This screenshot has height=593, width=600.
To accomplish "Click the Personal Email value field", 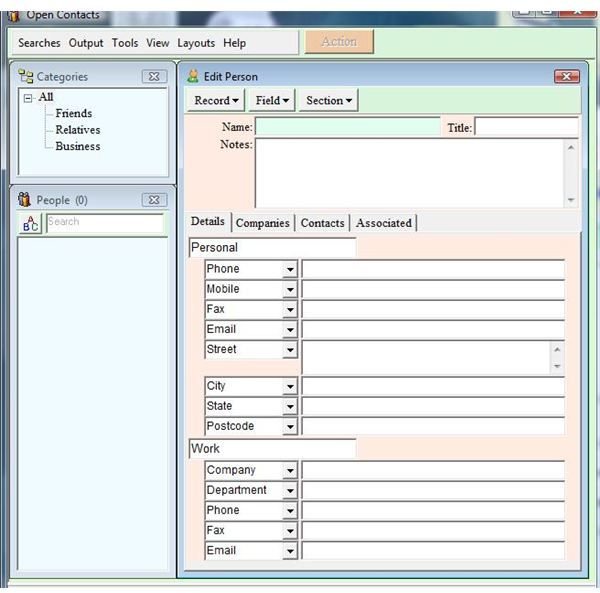I will (x=433, y=330).
